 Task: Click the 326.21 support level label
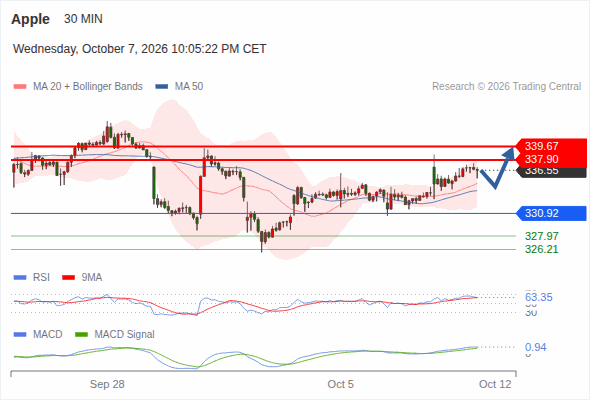pos(542,249)
